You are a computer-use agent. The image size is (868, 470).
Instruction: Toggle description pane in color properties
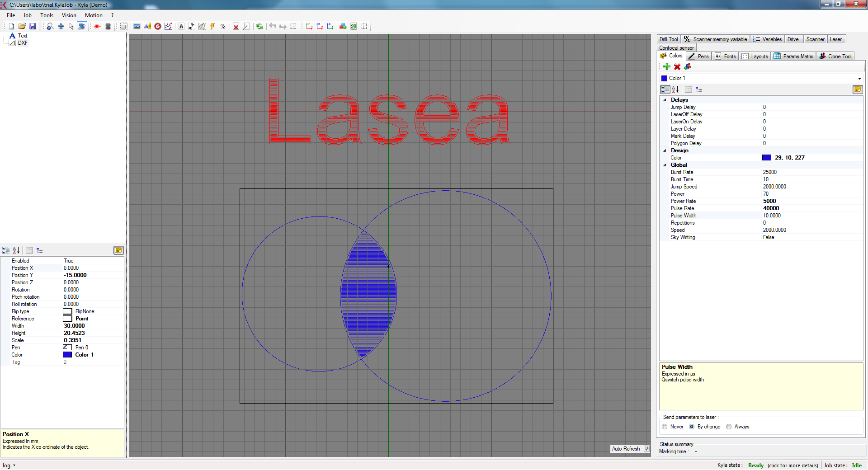(858, 89)
